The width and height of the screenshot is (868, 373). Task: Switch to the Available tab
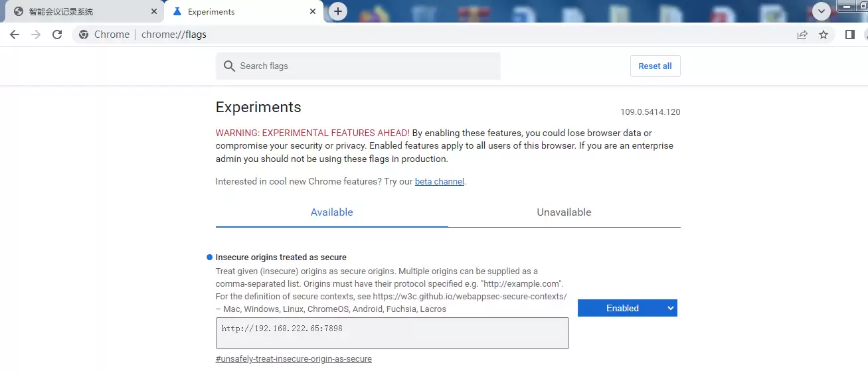point(331,212)
